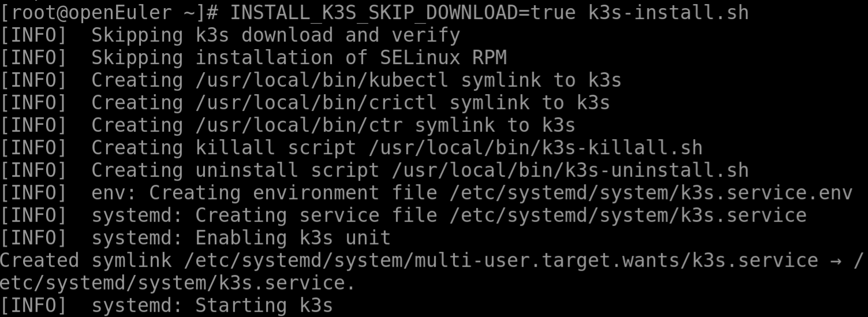Click the "systemd: Enabling k3s unit" line
The width and height of the screenshot is (868, 317).
click(241, 237)
